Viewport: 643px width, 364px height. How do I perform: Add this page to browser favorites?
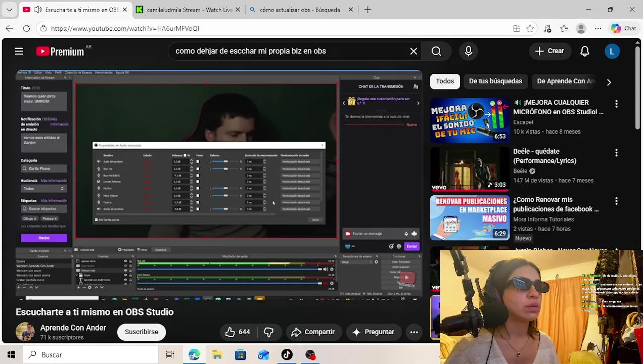click(530, 28)
